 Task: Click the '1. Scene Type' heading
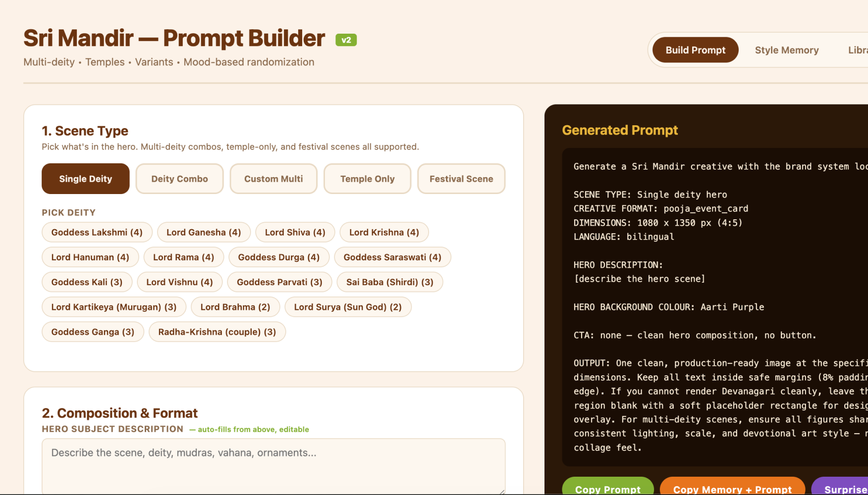click(85, 131)
